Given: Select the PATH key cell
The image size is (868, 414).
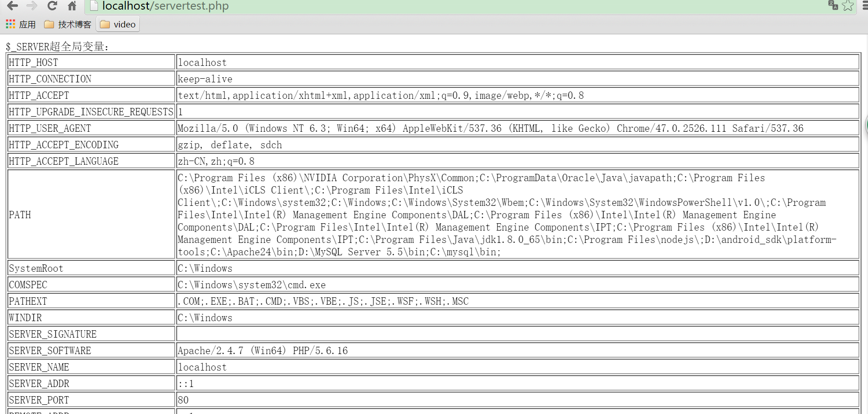Looking at the screenshot, I should pyautogui.click(x=91, y=215).
